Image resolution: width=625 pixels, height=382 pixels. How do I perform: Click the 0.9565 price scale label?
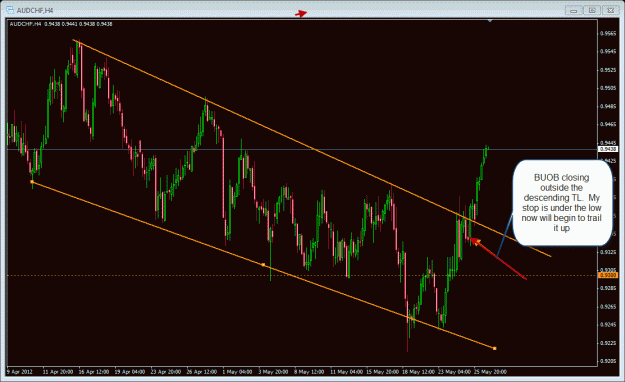(x=608, y=33)
